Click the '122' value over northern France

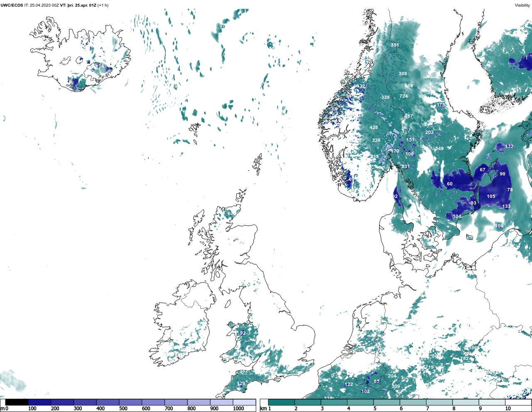[349, 384]
